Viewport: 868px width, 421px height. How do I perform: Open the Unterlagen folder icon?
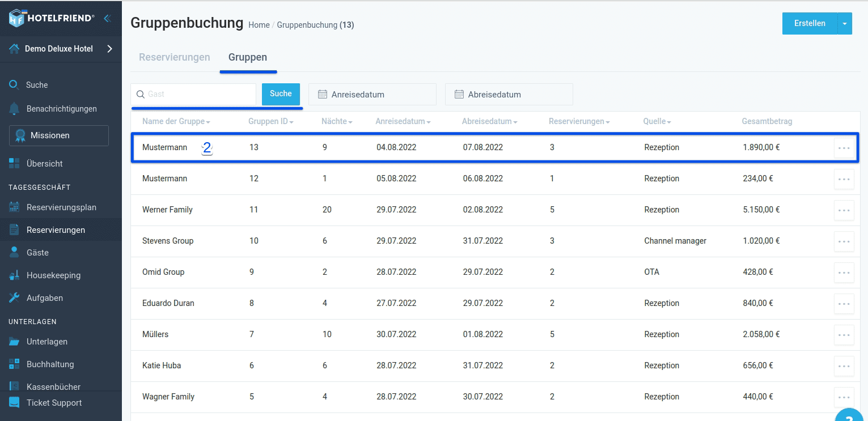14,342
